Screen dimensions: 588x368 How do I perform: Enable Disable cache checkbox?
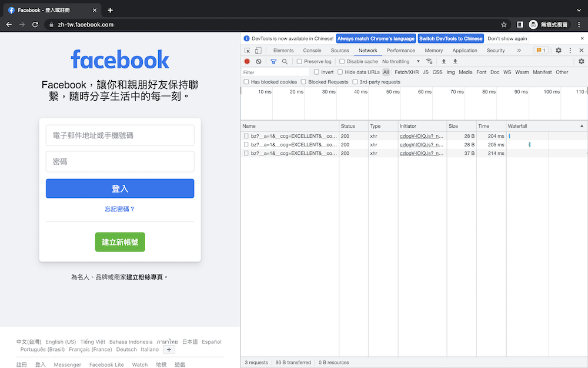pyautogui.click(x=342, y=61)
